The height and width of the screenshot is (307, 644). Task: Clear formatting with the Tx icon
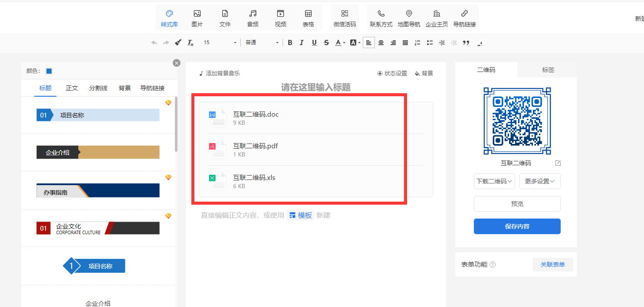pyautogui.click(x=190, y=42)
